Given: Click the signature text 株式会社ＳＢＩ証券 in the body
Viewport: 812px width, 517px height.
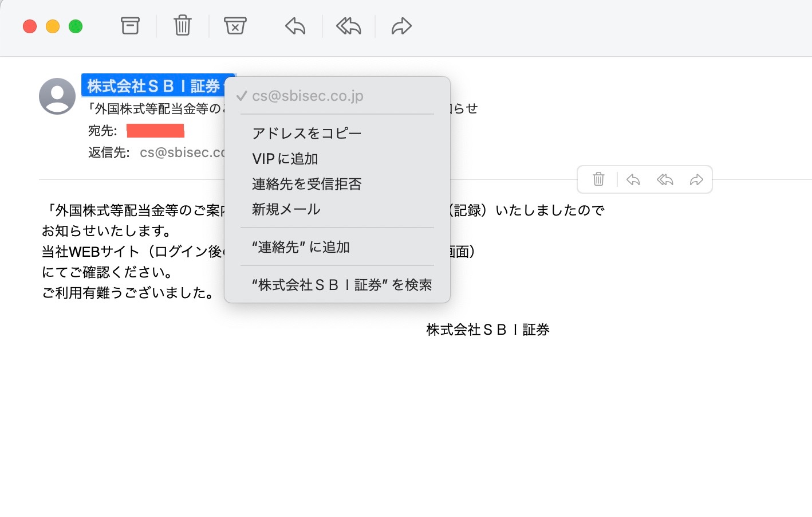Looking at the screenshot, I should pyautogui.click(x=488, y=330).
